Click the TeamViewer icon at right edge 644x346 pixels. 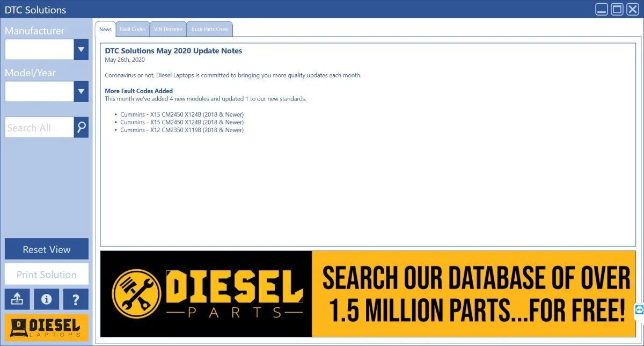(639, 310)
